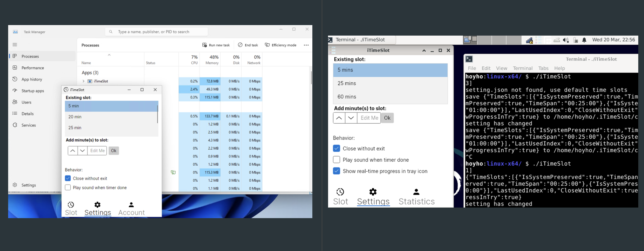Switch to Account tab in Windows iTimeSlot
Viewport: 644px width, 251px height.
(x=131, y=208)
